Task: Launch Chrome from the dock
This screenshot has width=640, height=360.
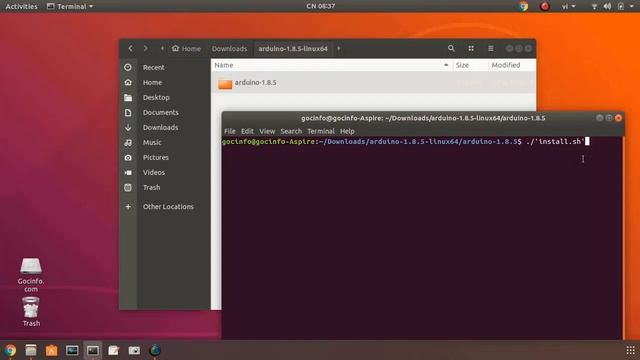Action: (10, 350)
